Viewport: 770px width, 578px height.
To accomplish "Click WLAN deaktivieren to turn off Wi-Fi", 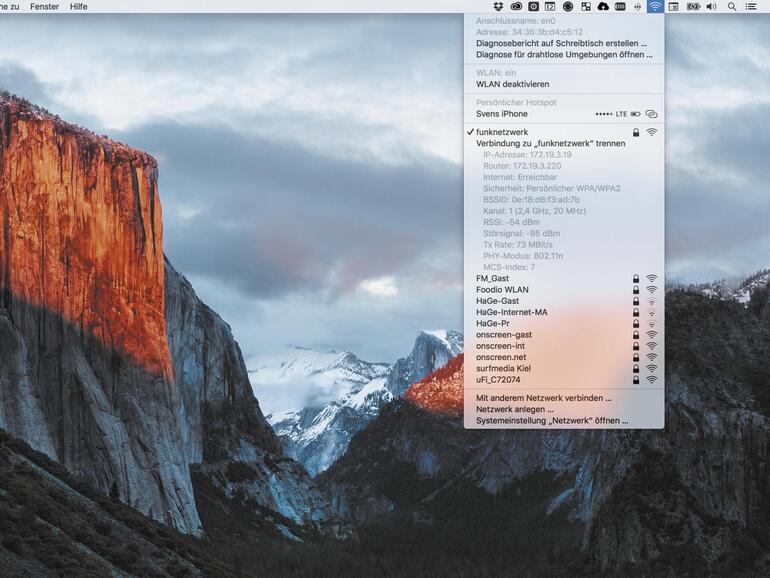I will (x=512, y=84).
